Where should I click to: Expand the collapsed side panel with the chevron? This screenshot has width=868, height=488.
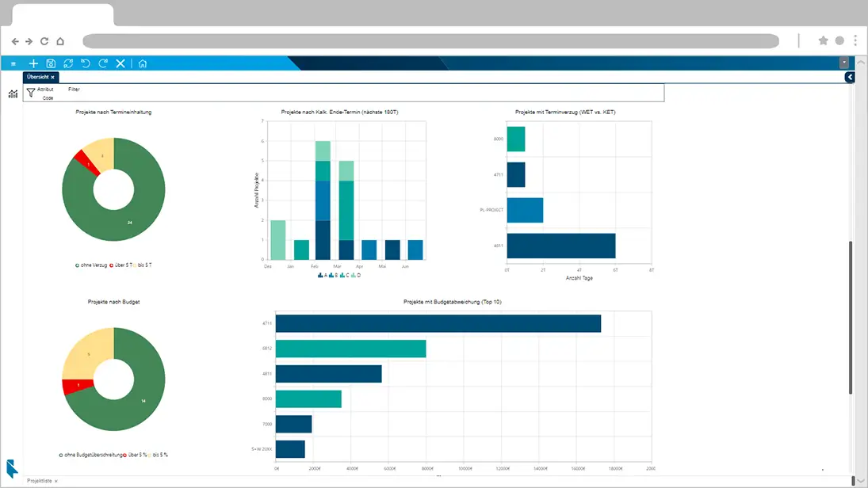click(x=850, y=77)
